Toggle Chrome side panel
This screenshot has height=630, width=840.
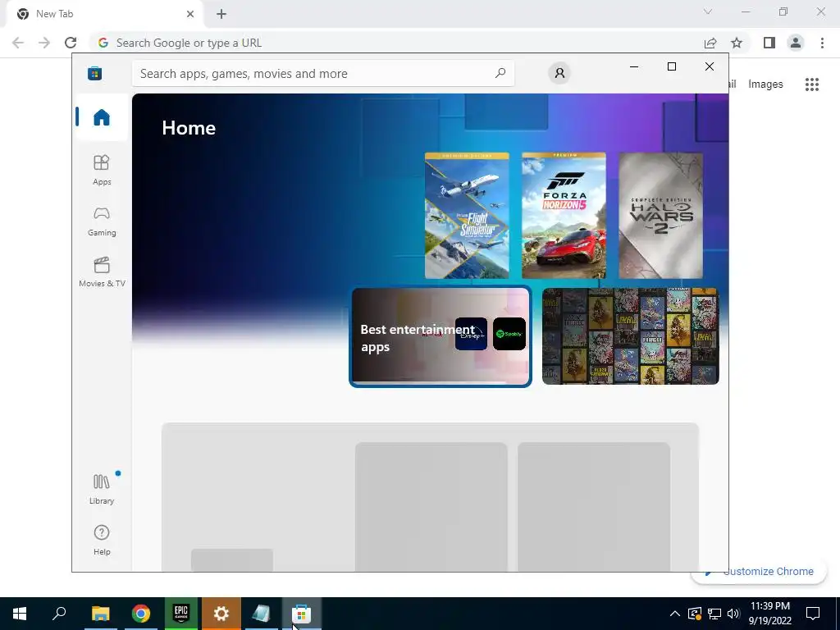(769, 43)
